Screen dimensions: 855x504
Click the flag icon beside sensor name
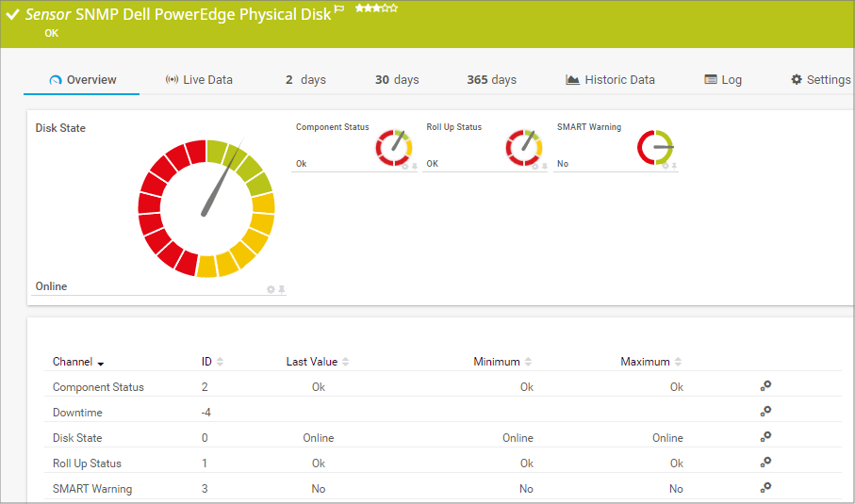[x=339, y=9]
